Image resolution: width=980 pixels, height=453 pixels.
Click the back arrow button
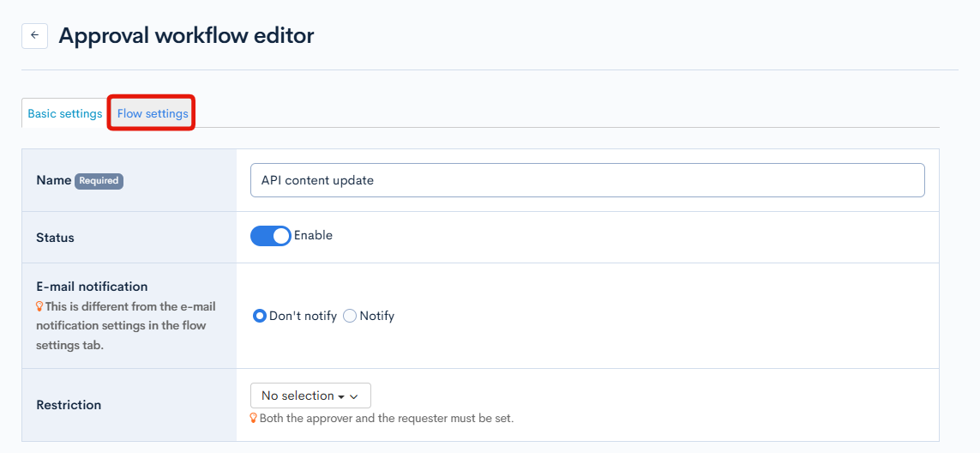click(34, 35)
